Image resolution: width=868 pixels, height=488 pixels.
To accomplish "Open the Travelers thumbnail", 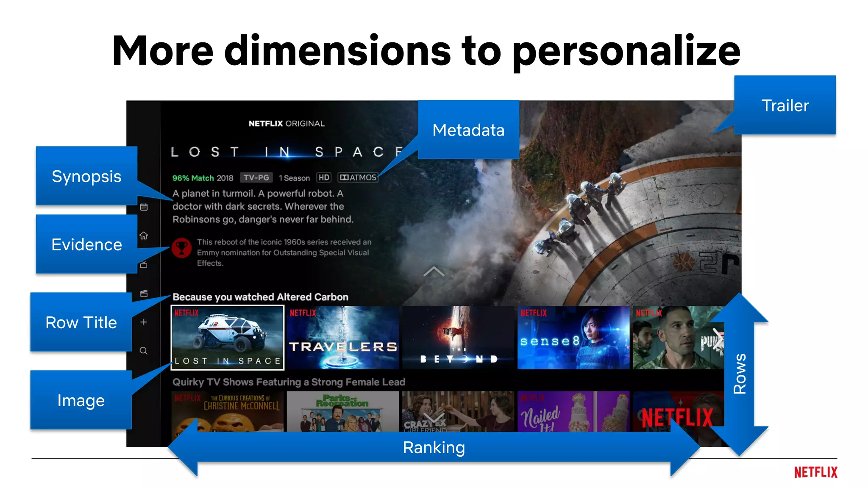I will click(342, 338).
